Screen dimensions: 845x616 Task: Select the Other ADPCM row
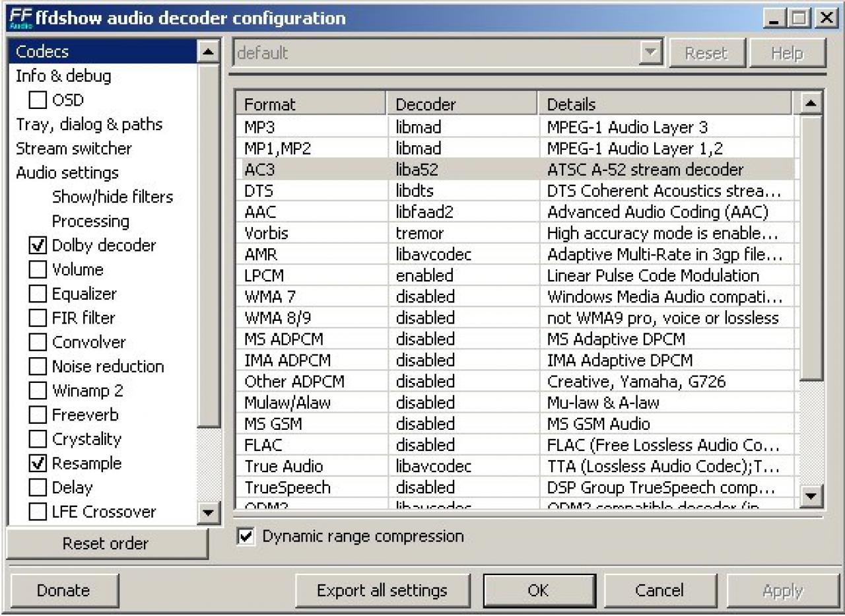click(x=515, y=382)
